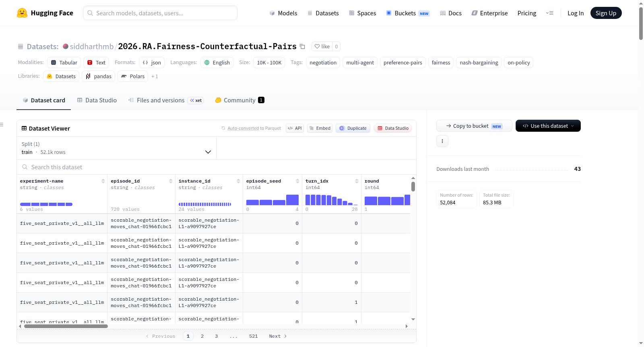Click Copy to bucket button
644x347 pixels.
pos(474,126)
